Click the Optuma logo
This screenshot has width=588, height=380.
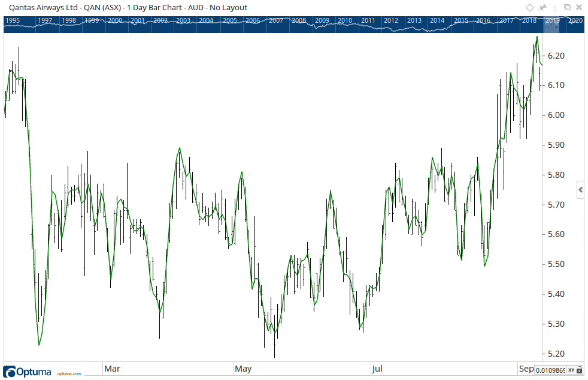pos(27,372)
